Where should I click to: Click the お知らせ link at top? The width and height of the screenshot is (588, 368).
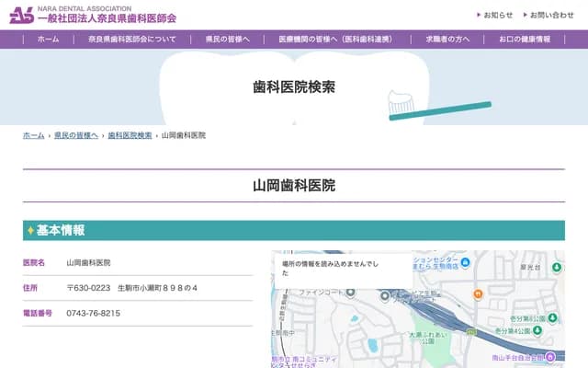click(x=498, y=15)
